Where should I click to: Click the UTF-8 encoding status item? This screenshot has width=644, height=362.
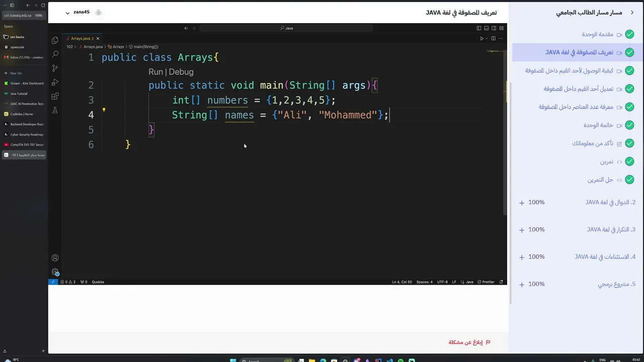click(x=442, y=282)
